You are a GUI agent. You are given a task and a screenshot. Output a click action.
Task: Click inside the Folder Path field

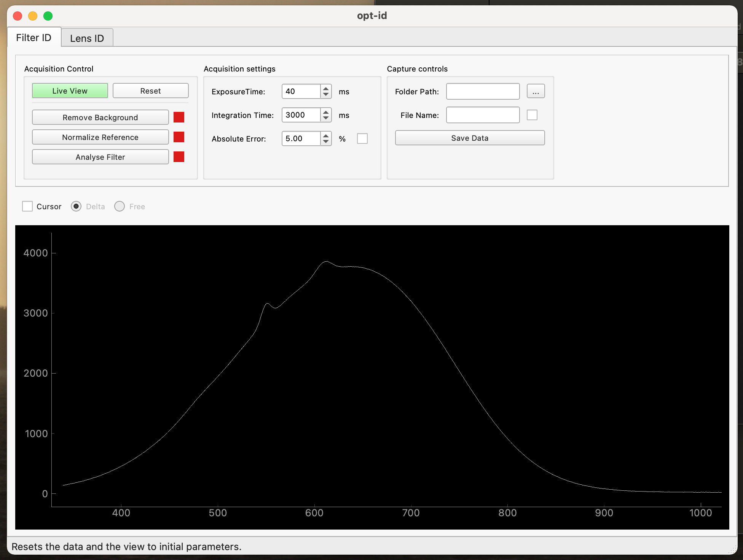(483, 91)
